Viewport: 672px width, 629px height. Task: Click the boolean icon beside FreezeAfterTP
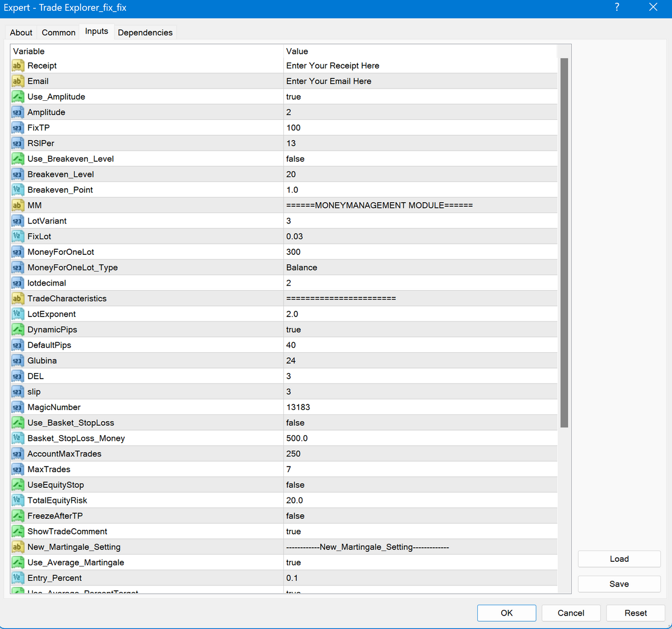(x=17, y=516)
